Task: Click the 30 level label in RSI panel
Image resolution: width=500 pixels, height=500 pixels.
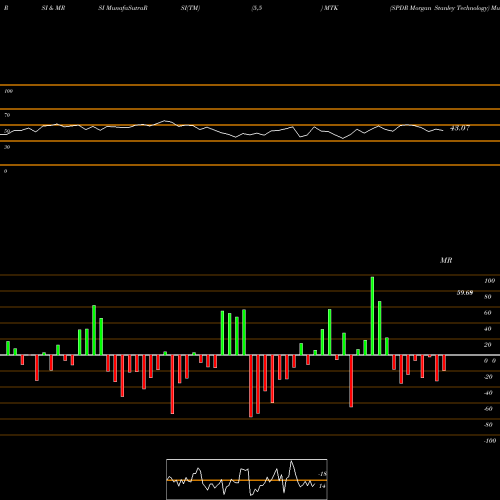Action: point(7,147)
